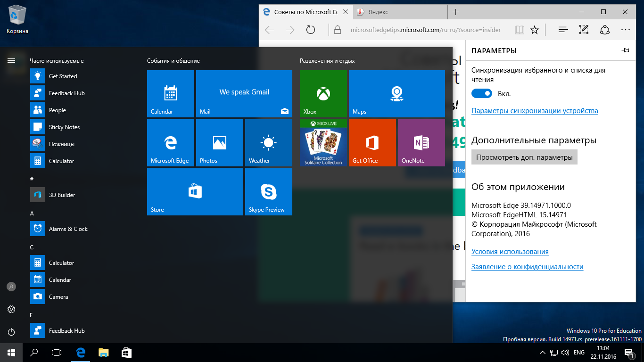The height and width of the screenshot is (362, 644).
Task: Open a new tab in Edge
Action: tap(455, 12)
